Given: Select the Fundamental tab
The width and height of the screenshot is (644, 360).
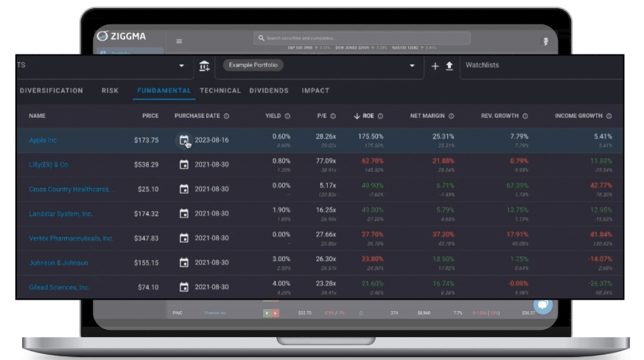Looking at the screenshot, I should [164, 91].
